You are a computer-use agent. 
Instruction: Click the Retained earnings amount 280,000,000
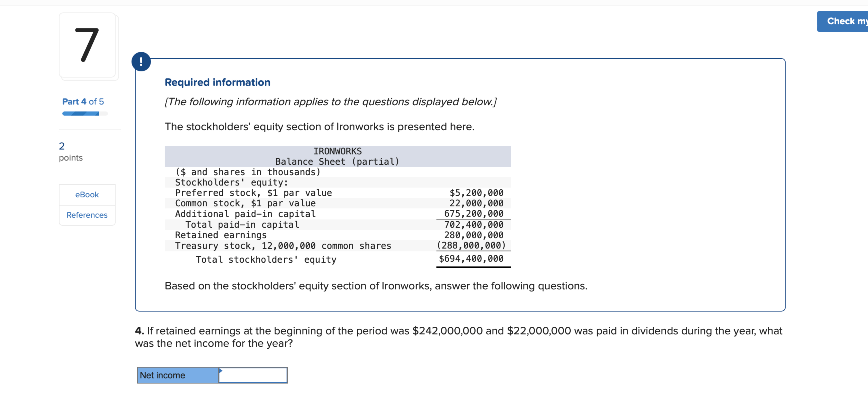(473, 235)
